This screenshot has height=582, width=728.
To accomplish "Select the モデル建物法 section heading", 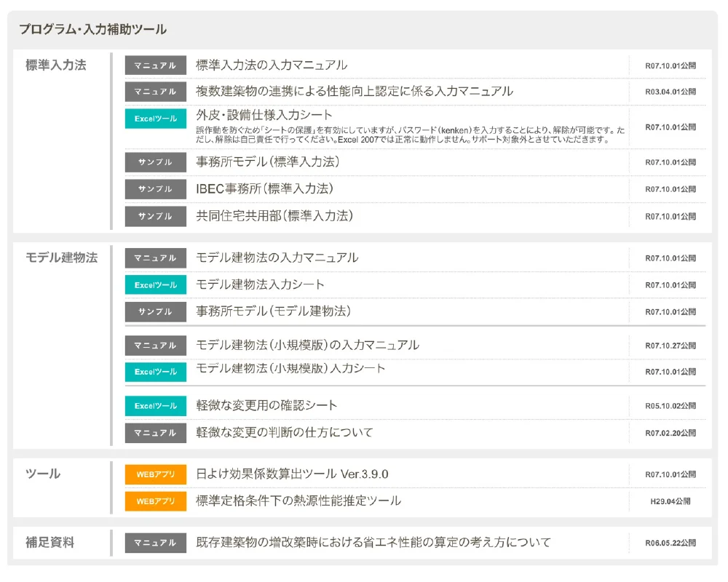I will click(61, 258).
